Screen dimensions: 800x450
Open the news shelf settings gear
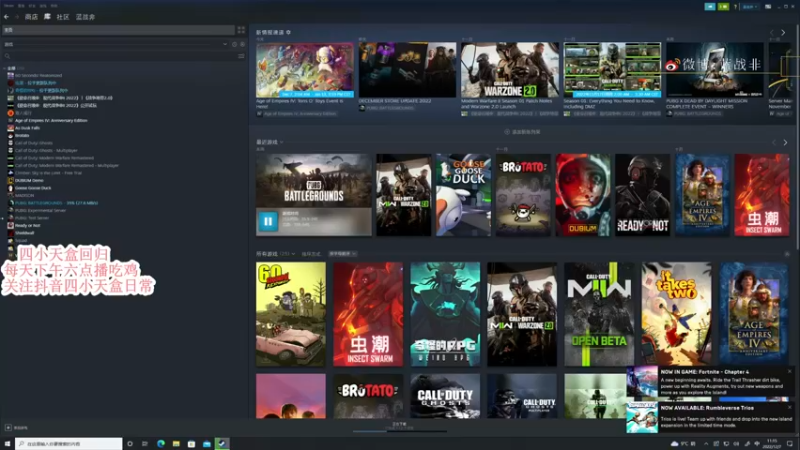click(288, 32)
